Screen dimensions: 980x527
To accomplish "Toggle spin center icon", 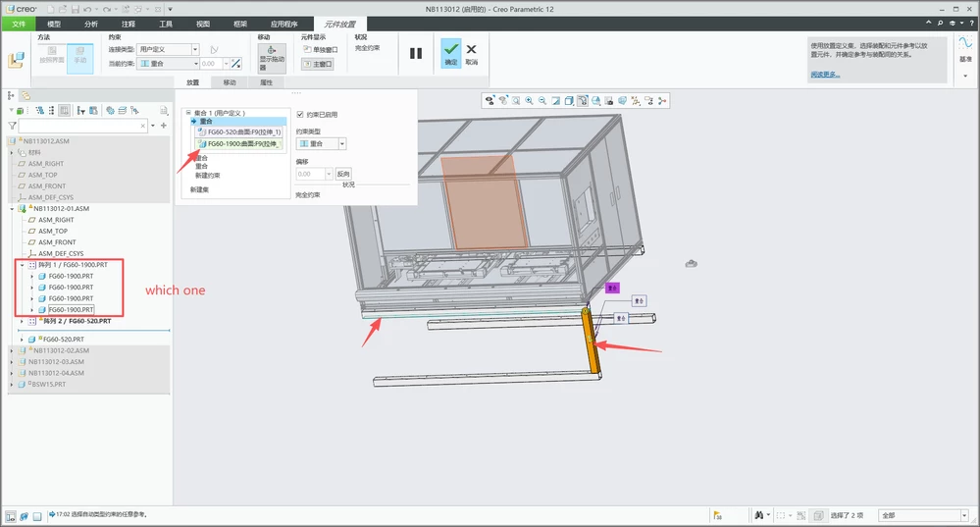I will (x=662, y=101).
